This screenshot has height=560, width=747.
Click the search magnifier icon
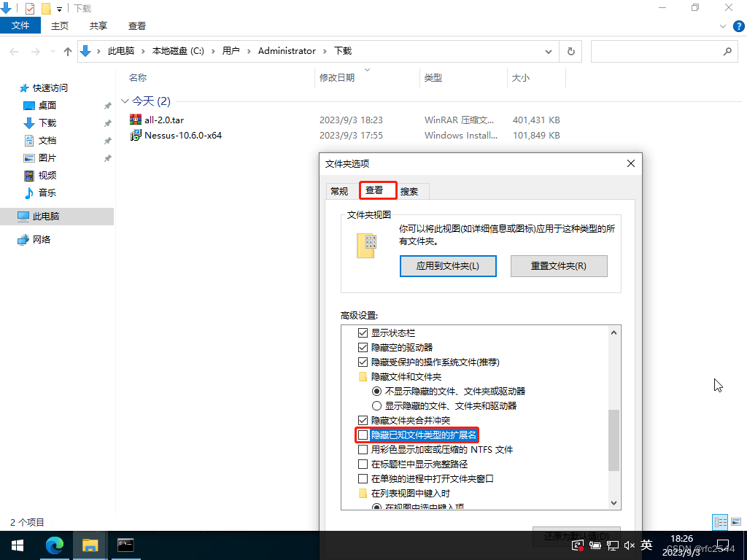point(727,52)
